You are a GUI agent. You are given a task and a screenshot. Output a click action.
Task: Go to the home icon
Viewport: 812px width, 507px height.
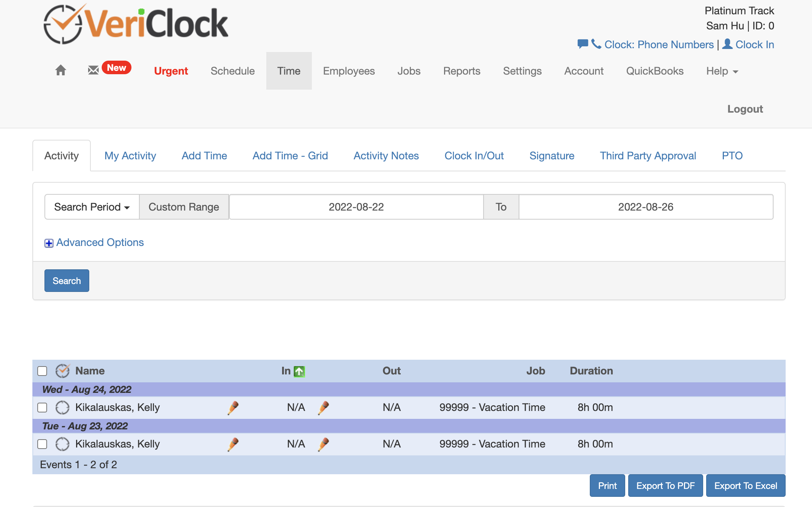61,70
